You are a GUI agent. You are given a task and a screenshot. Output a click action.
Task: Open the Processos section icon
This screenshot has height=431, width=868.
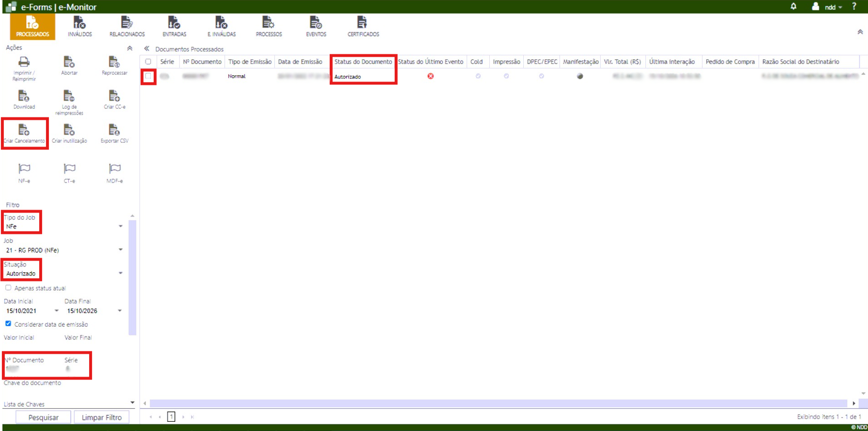pyautogui.click(x=268, y=22)
